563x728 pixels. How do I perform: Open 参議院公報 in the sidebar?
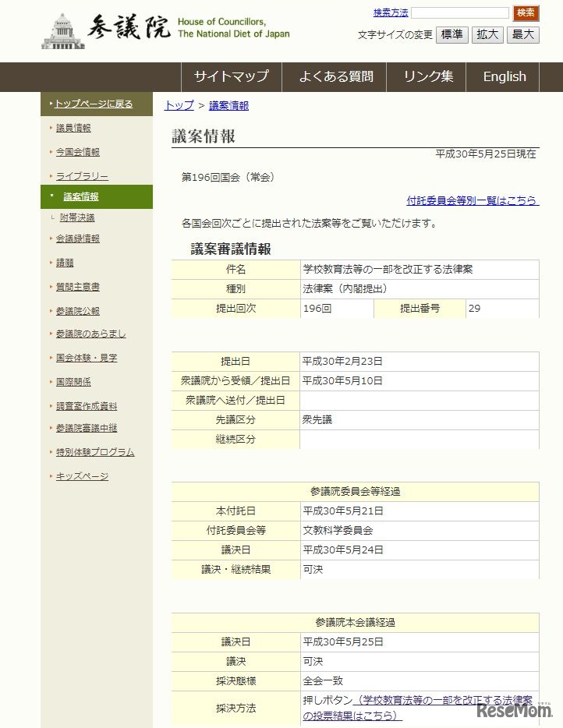(77, 311)
